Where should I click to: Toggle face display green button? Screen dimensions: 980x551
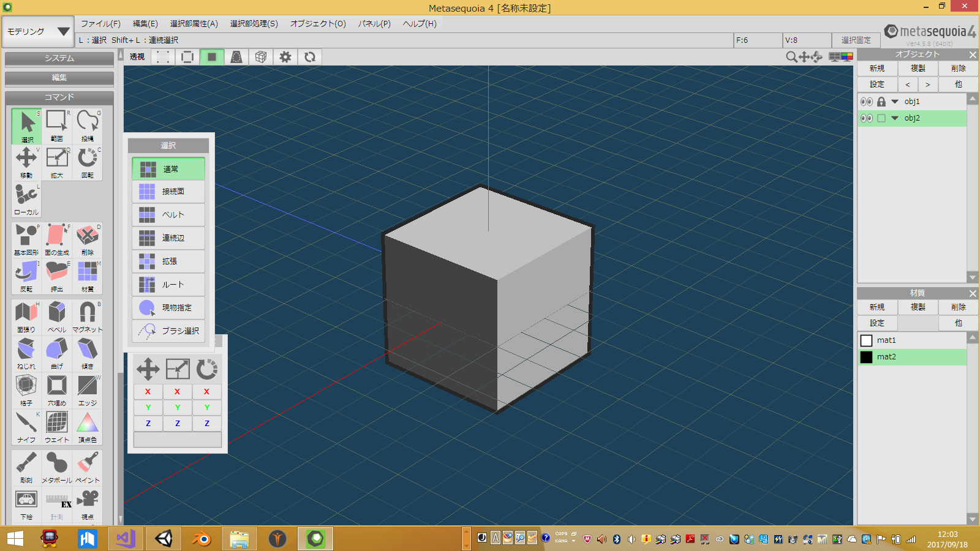(212, 57)
